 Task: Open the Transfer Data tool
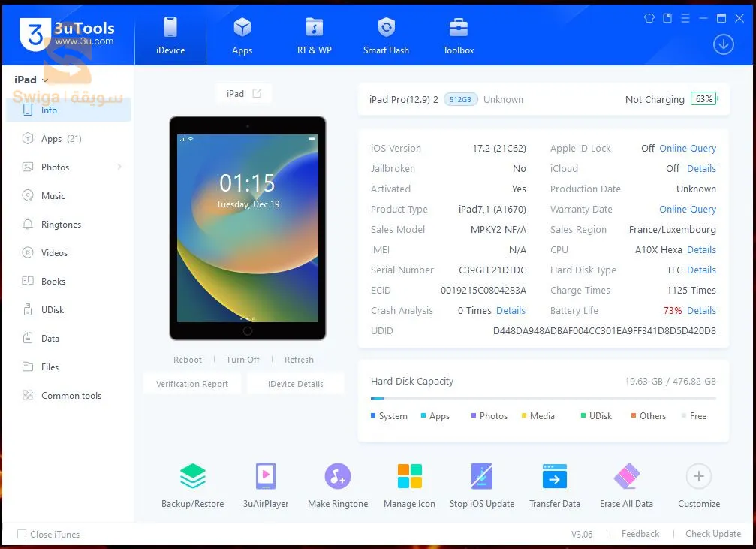[555, 477]
